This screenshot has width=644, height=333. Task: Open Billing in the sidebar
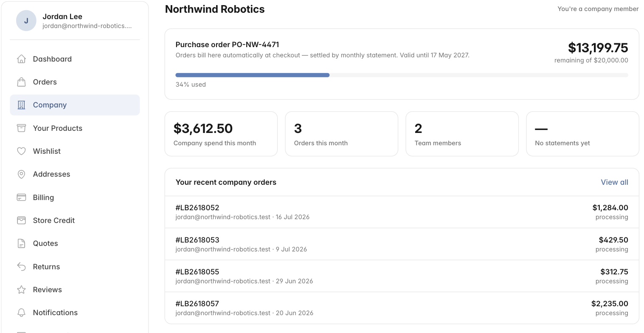click(75, 197)
